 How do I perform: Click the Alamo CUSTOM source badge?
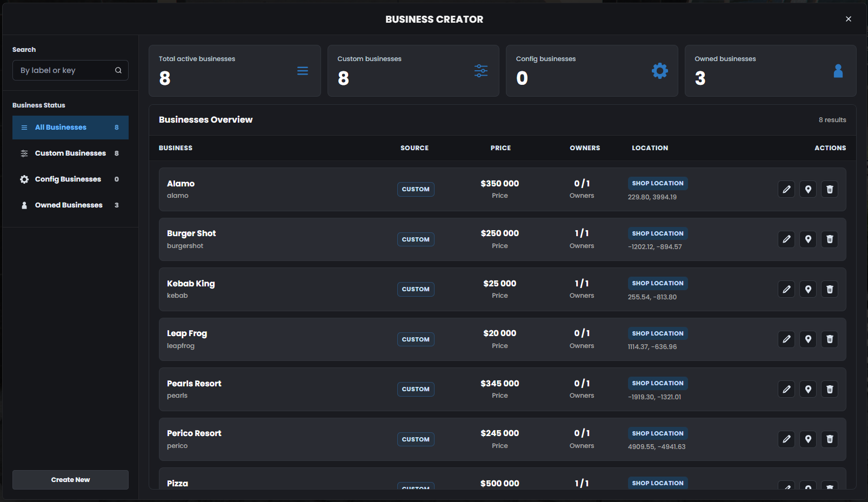click(x=416, y=189)
